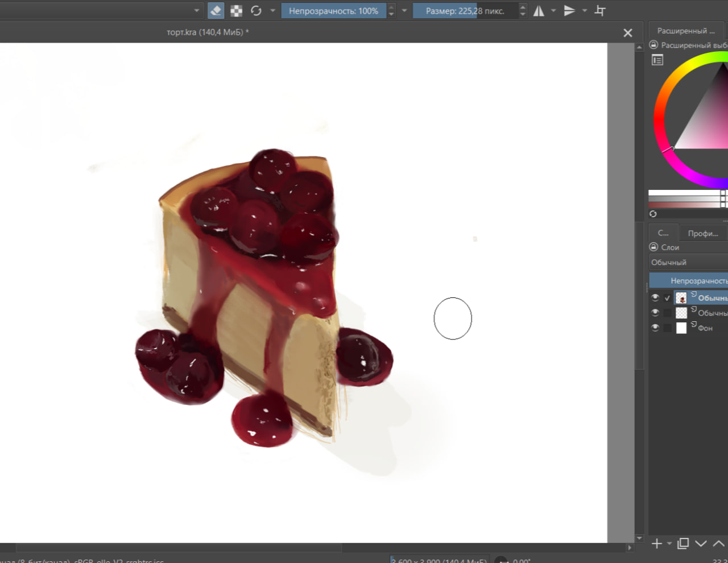The width and height of the screenshot is (728, 563).
Task: Toggle eraser mode in the toolbar
Action: point(216,11)
